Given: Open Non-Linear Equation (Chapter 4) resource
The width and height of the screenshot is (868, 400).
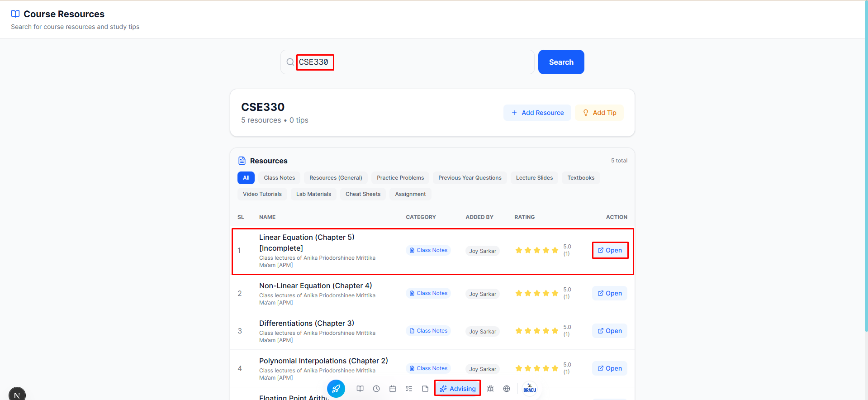Looking at the screenshot, I should click(x=610, y=293).
